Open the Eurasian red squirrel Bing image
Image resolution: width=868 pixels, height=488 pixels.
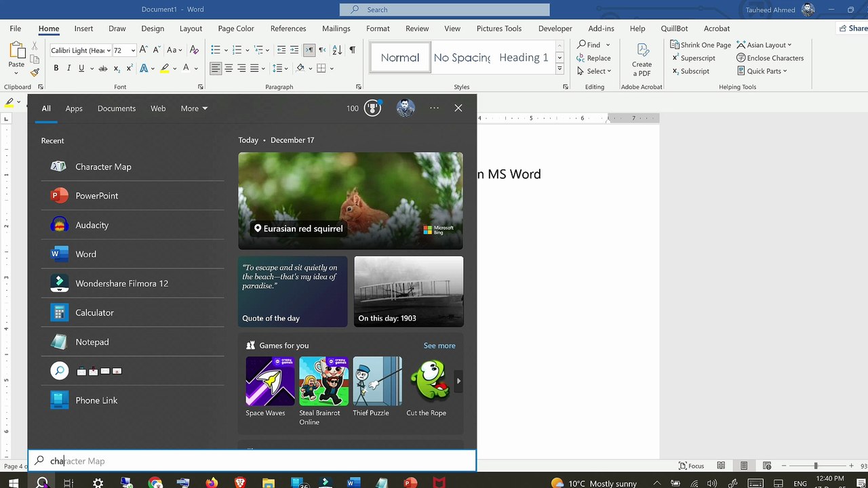point(351,201)
